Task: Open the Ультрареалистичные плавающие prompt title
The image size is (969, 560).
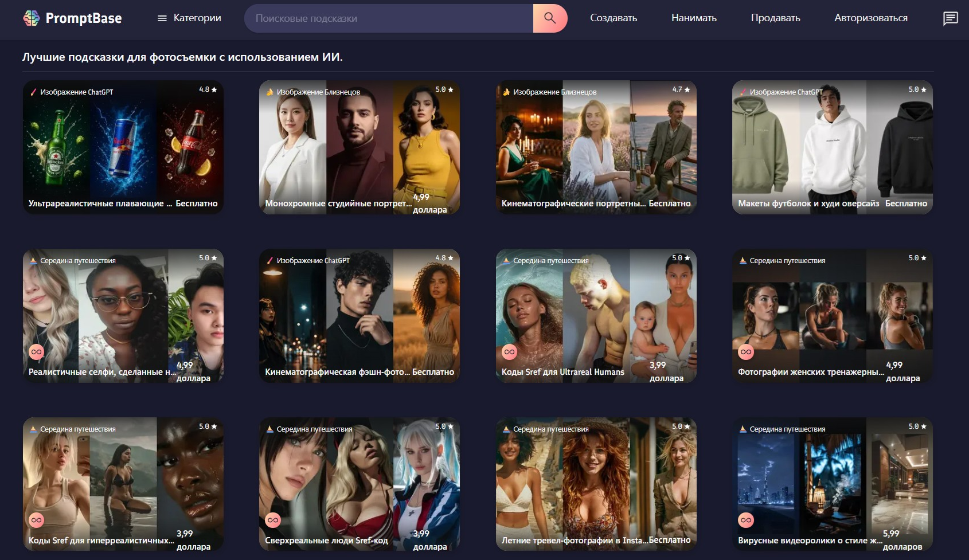Action: point(100,203)
